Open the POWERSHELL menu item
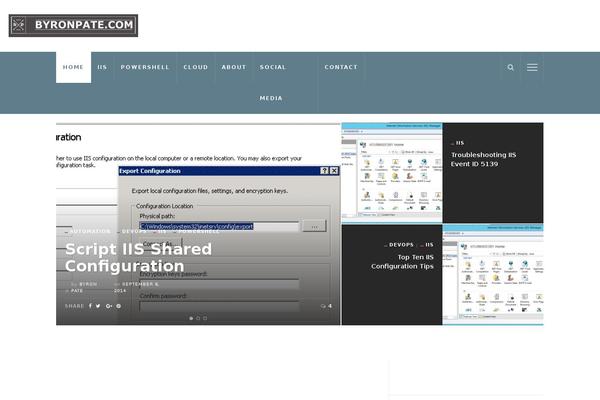 [145, 67]
